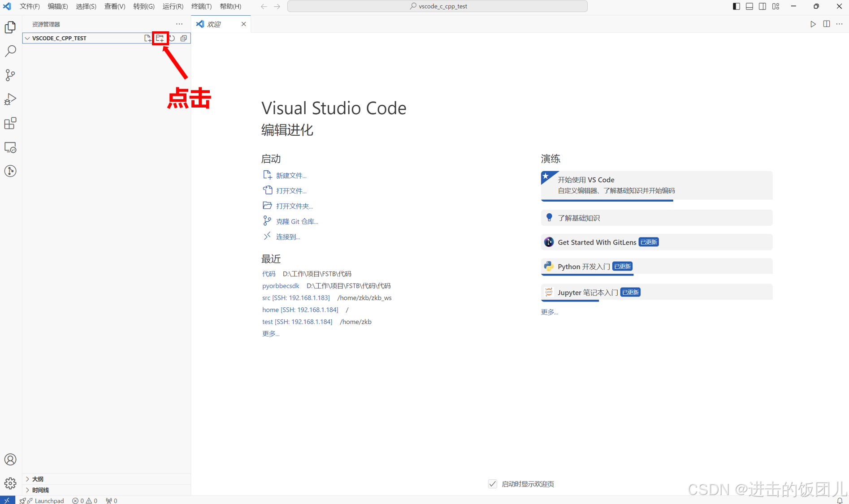Open Run and Debug view
Image resolution: width=849 pixels, height=504 pixels.
tap(10, 99)
